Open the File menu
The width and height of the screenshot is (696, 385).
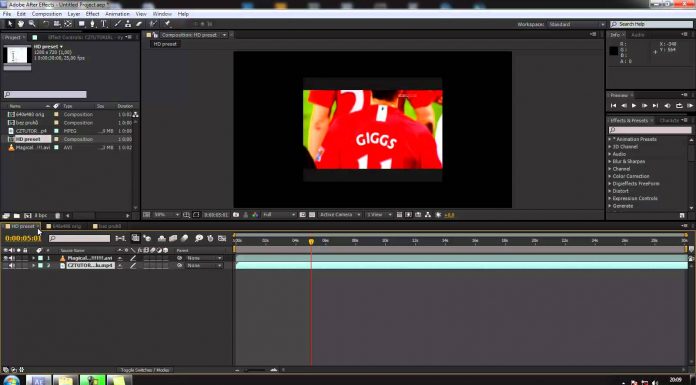7,14
